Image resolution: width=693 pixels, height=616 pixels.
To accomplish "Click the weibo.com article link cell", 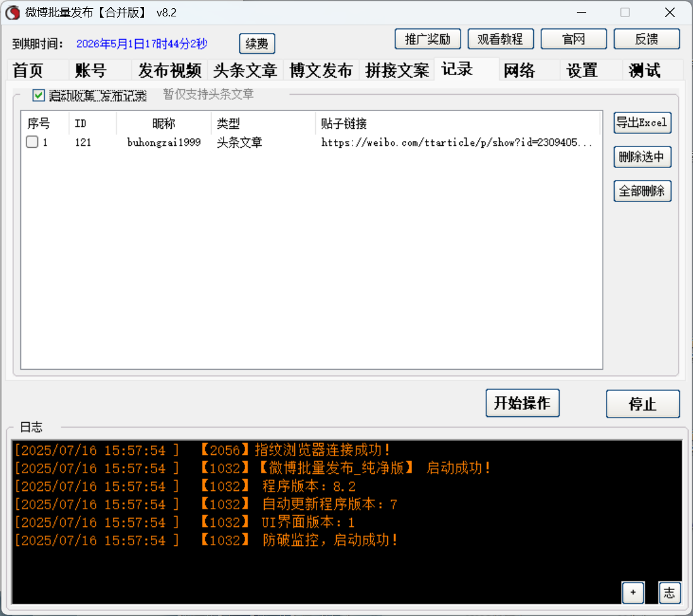I will (456, 142).
